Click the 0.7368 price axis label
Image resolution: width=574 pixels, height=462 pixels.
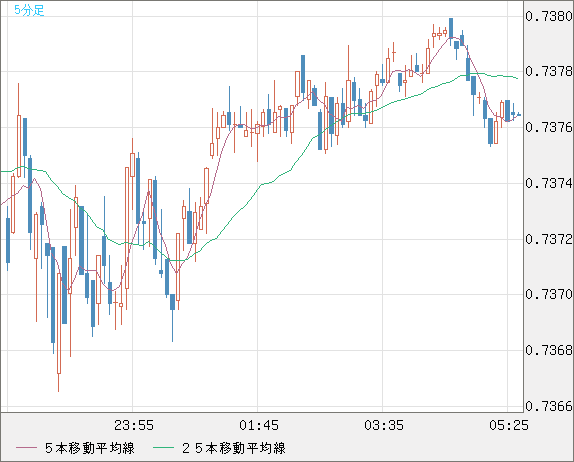pyautogui.click(x=549, y=350)
